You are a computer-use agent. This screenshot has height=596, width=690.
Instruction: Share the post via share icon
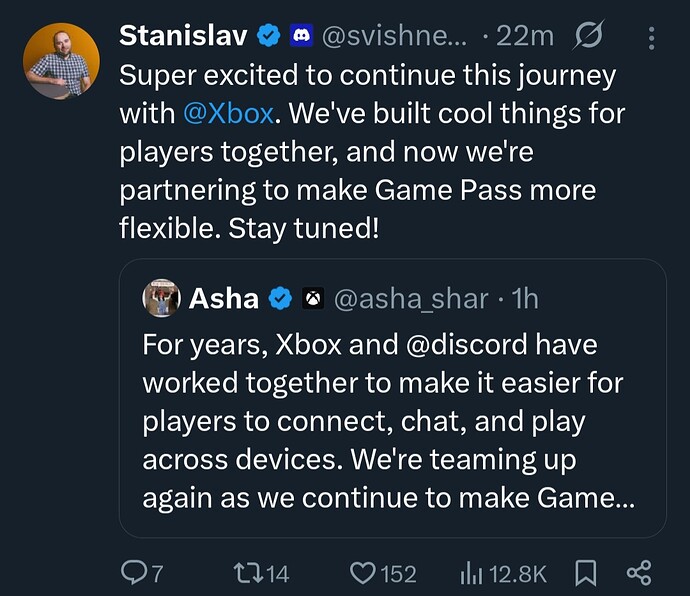tap(639, 573)
